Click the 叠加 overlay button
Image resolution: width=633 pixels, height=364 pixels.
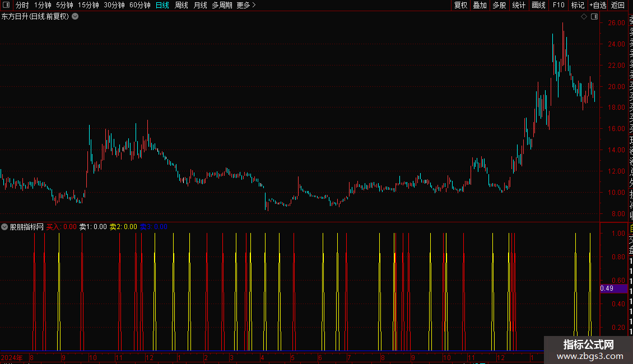[480, 5]
